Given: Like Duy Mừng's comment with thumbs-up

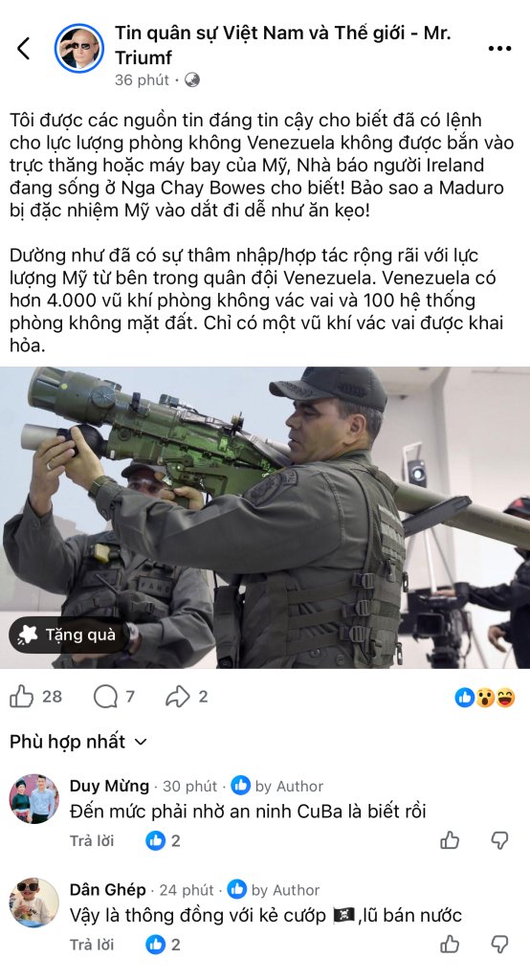Looking at the screenshot, I should 450,840.
